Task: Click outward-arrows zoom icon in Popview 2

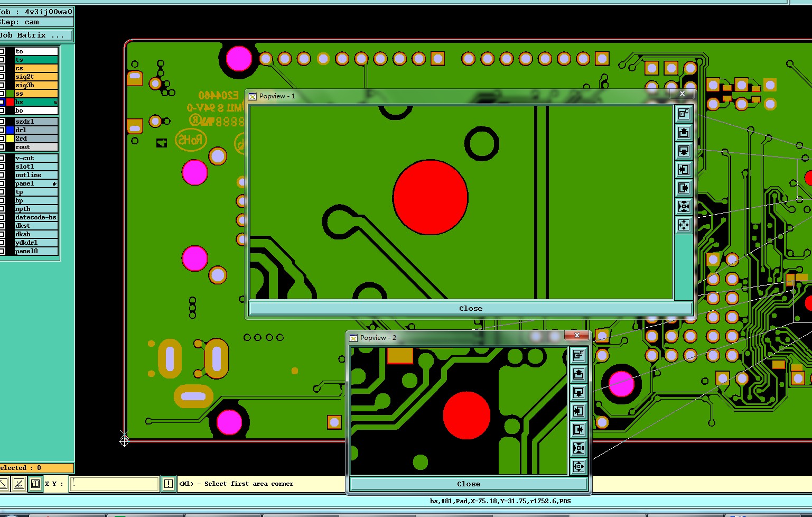Action: click(579, 466)
